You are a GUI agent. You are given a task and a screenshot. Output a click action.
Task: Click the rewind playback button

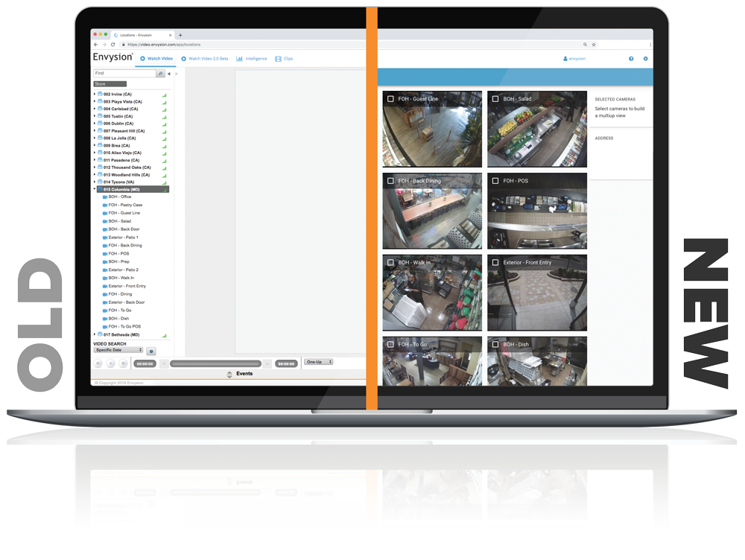98,363
